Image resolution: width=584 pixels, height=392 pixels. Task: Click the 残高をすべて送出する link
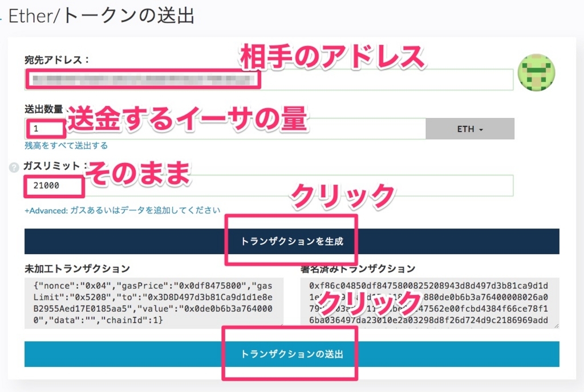(66, 145)
